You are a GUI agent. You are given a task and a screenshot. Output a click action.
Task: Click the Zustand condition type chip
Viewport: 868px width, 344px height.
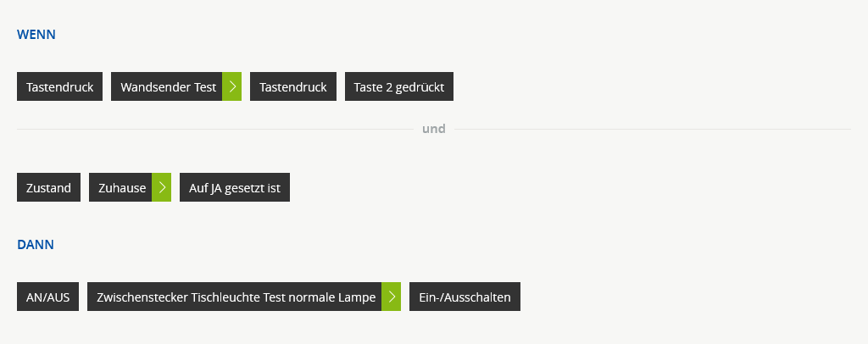(x=48, y=188)
